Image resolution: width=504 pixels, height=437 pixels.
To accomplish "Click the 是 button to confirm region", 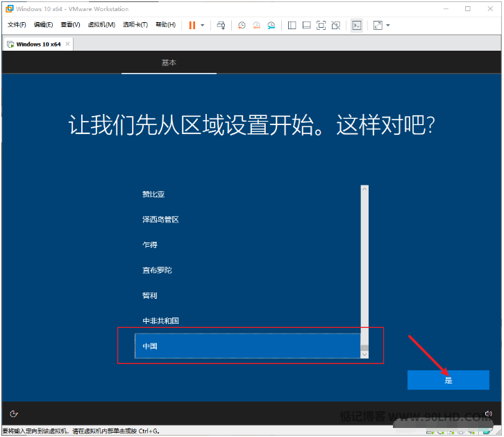I will click(448, 380).
